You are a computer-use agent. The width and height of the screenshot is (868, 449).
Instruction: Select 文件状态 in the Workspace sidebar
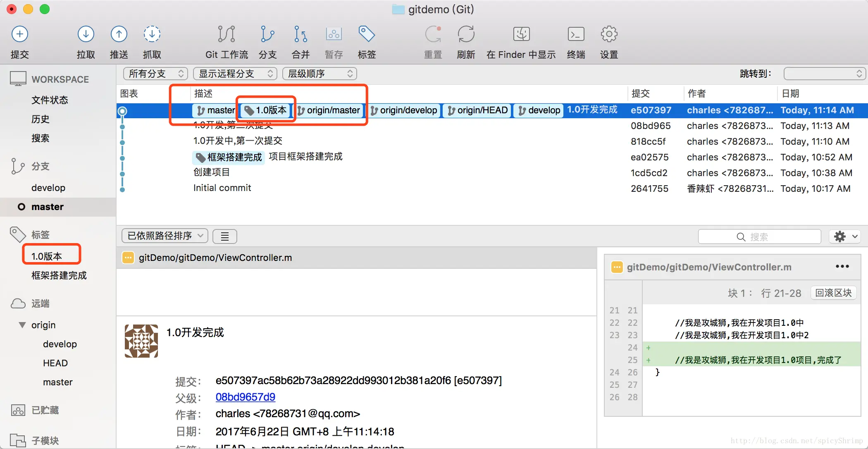(x=50, y=100)
